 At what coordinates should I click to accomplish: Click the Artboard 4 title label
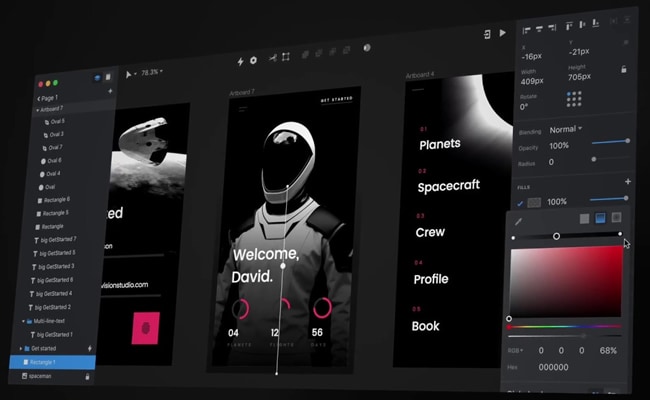point(420,75)
